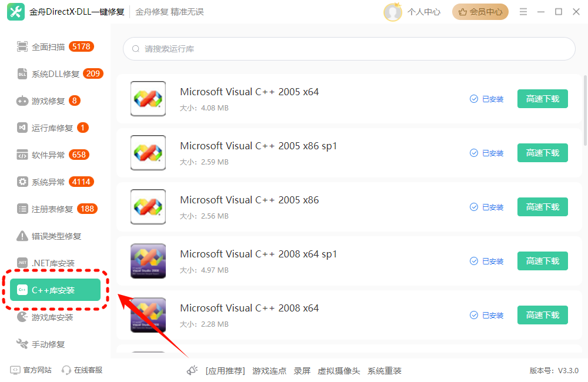The height and width of the screenshot is (382, 588).
Task: Click the Visual C++ 2005 x86 logo
Action: [148, 206]
